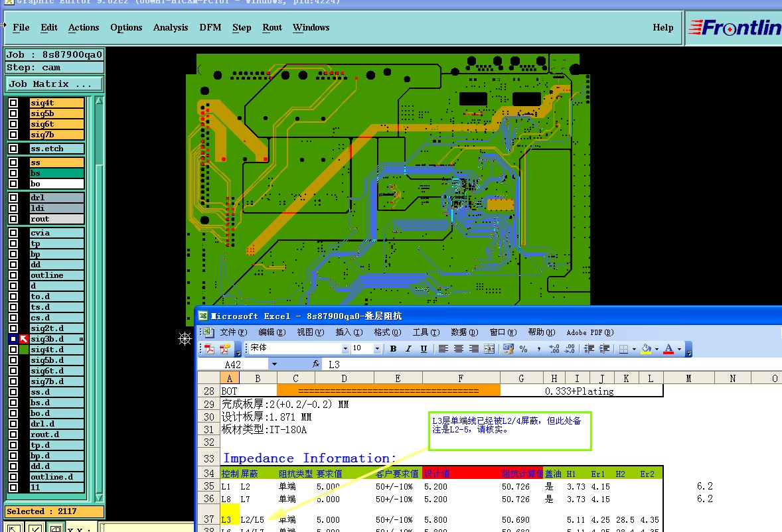Viewport: 782px width, 532px height.
Task: Click the first Adobe PDF convert icon
Action: pos(210,349)
